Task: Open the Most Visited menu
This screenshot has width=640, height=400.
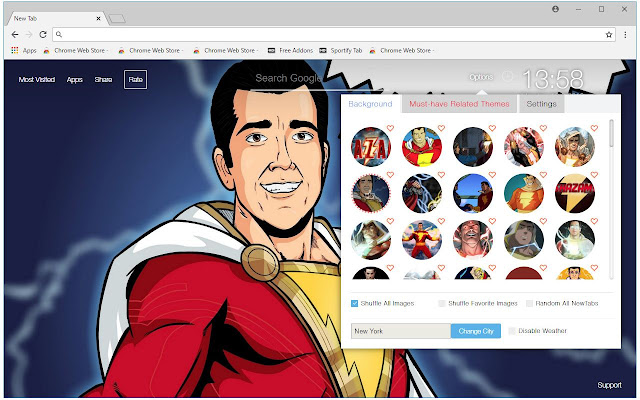Action: tap(37, 80)
